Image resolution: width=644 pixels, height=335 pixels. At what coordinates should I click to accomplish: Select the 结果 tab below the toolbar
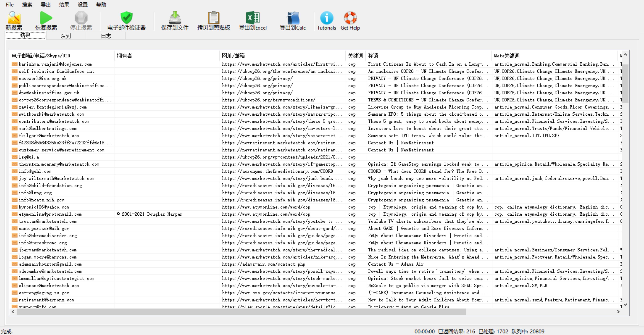(26, 35)
